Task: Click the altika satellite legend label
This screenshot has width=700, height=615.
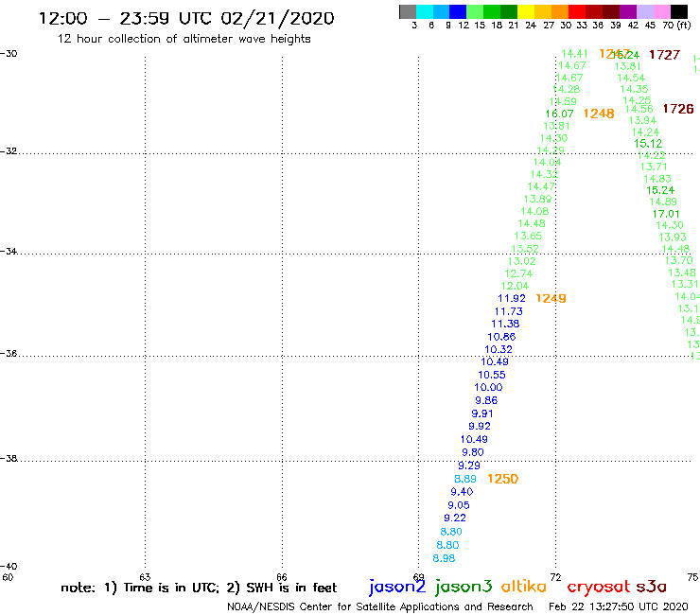Action: pos(524,586)
